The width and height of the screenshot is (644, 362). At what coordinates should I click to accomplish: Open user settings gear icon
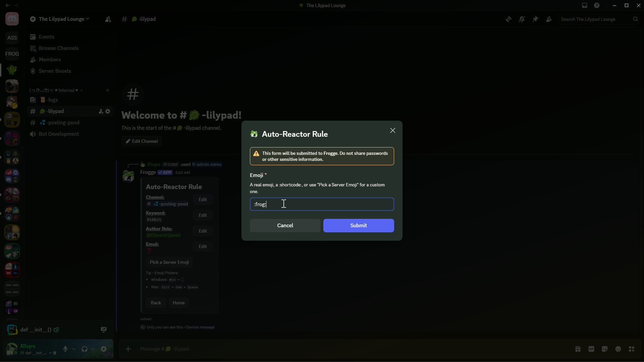(x=104, y=349)
